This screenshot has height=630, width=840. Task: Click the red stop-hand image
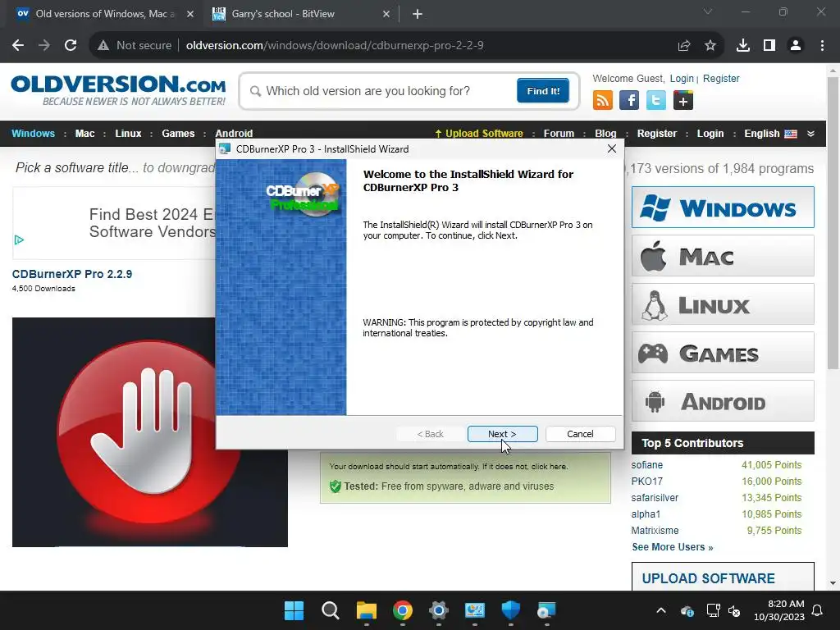150,431
